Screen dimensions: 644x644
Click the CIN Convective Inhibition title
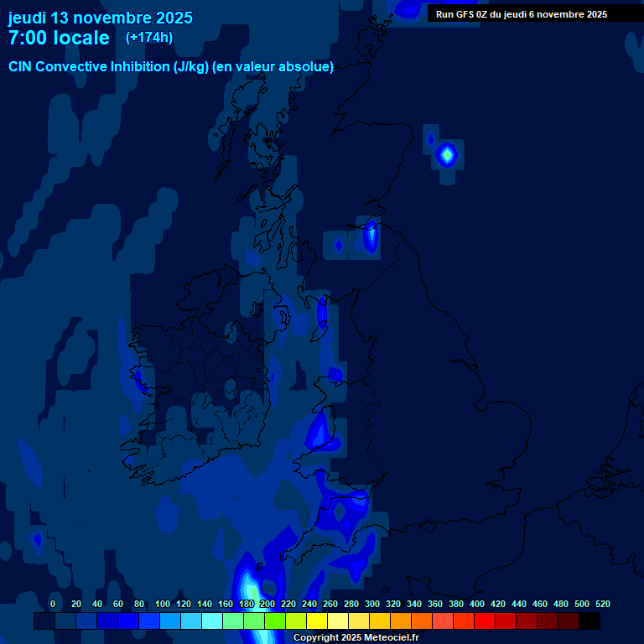171,67
